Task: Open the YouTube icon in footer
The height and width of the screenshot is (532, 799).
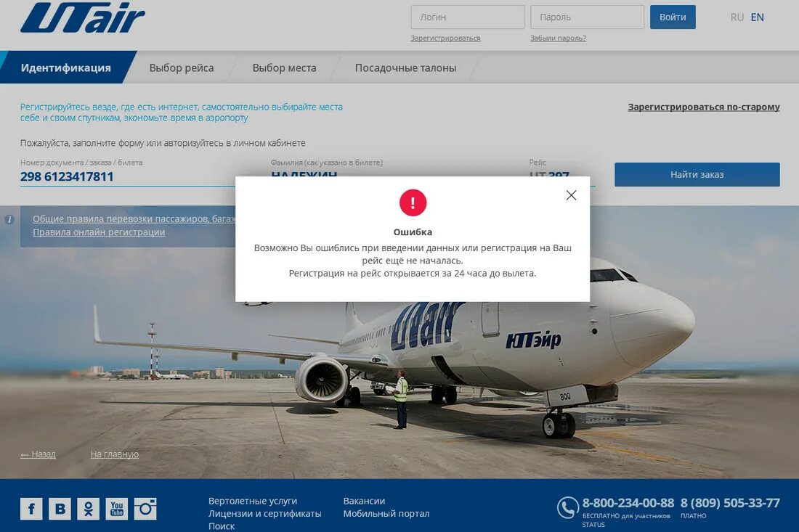Action: point(117,509)
